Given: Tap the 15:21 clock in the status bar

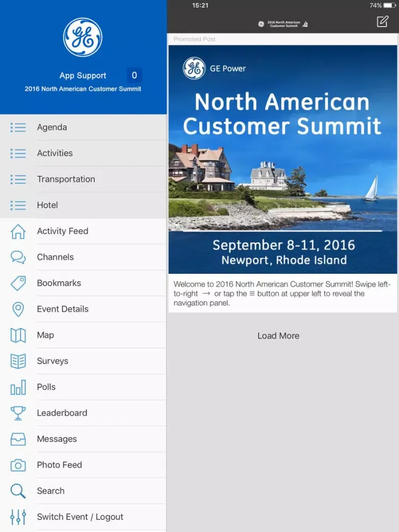Looking at the screenshot, I should 200,5.
